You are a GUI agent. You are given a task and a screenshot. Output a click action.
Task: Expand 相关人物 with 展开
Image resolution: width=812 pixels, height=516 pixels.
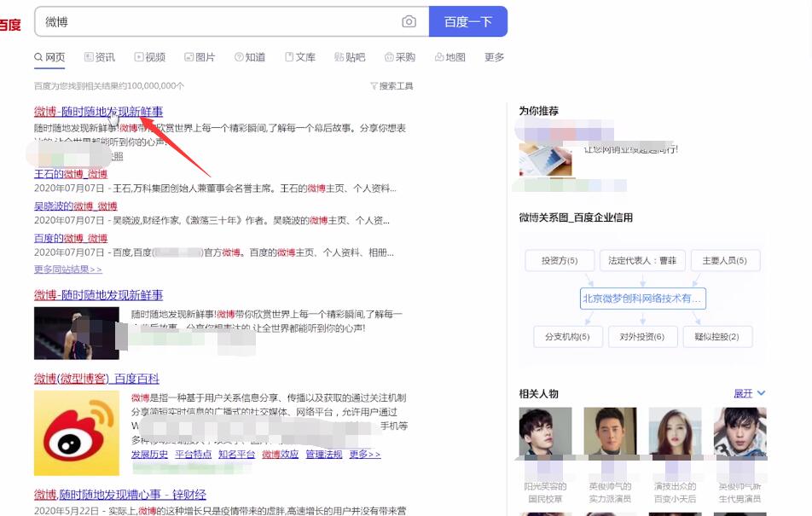click(749, 394)
